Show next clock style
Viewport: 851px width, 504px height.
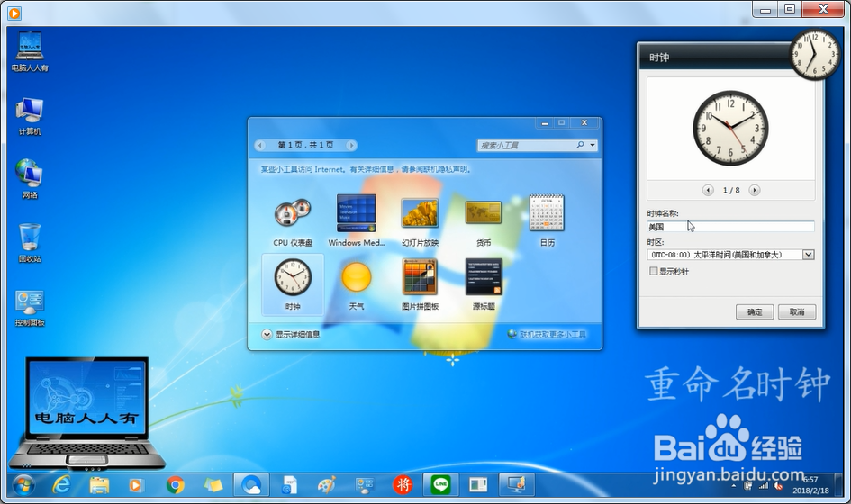click(x=755, y=190)
